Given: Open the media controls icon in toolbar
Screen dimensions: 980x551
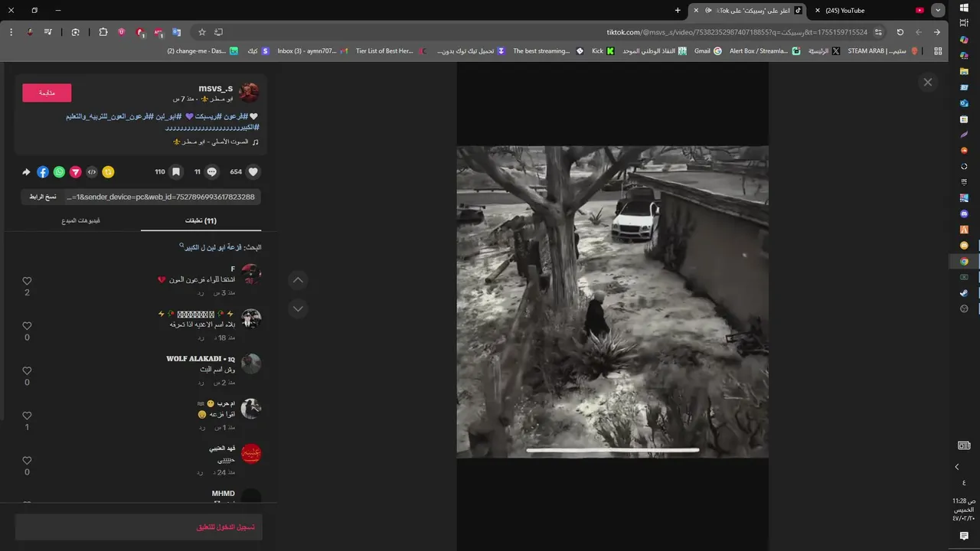Looking at the screenshot, I should pyautogui.click(x=48, y=32).
